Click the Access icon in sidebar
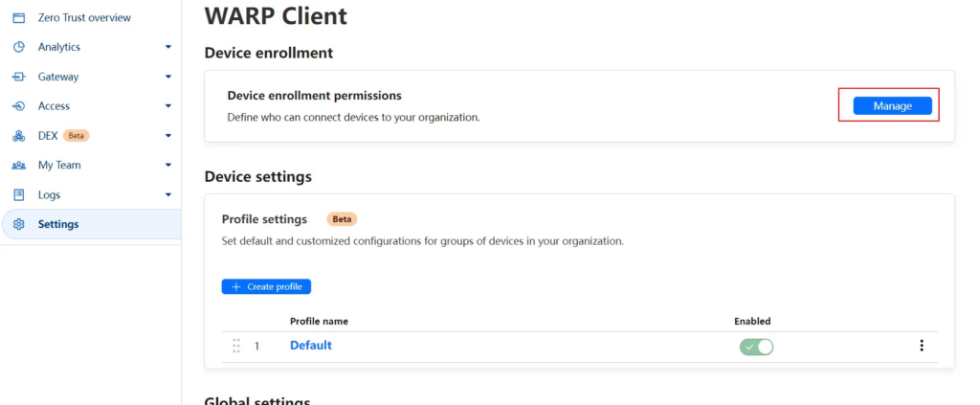980x405 pixels. pyautogui.click(x=18, y=106)
